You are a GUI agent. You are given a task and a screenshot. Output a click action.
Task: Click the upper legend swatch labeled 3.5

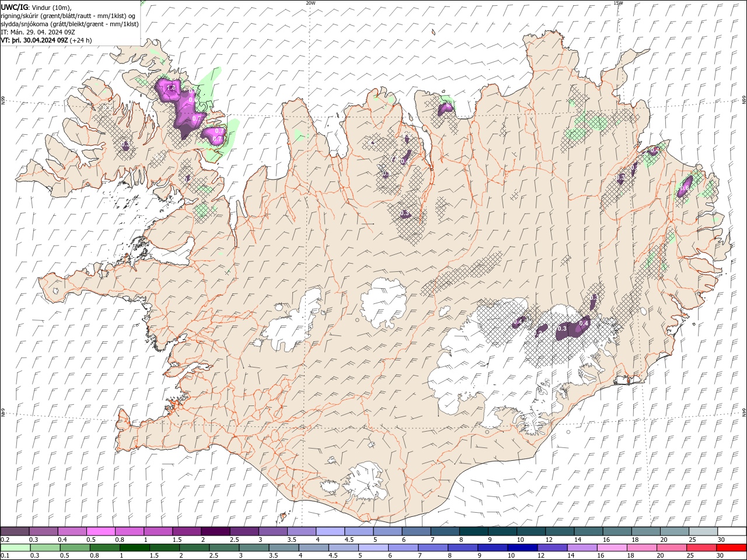[301, 531]
